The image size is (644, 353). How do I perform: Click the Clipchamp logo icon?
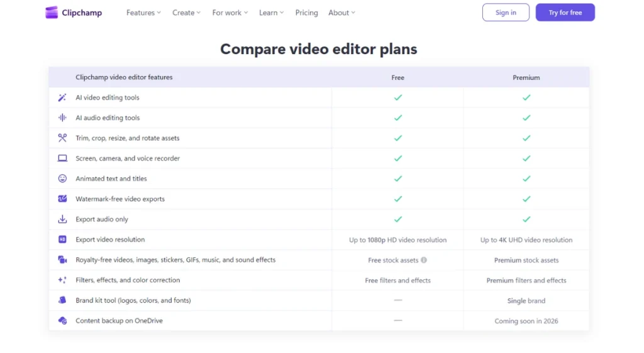52,13
